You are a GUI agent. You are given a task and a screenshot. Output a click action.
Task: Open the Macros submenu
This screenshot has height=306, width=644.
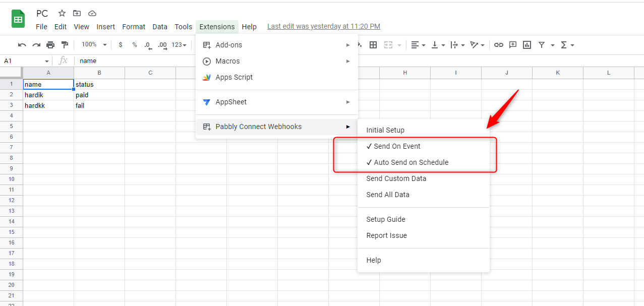pyautogui.click(x=277, y=61)
